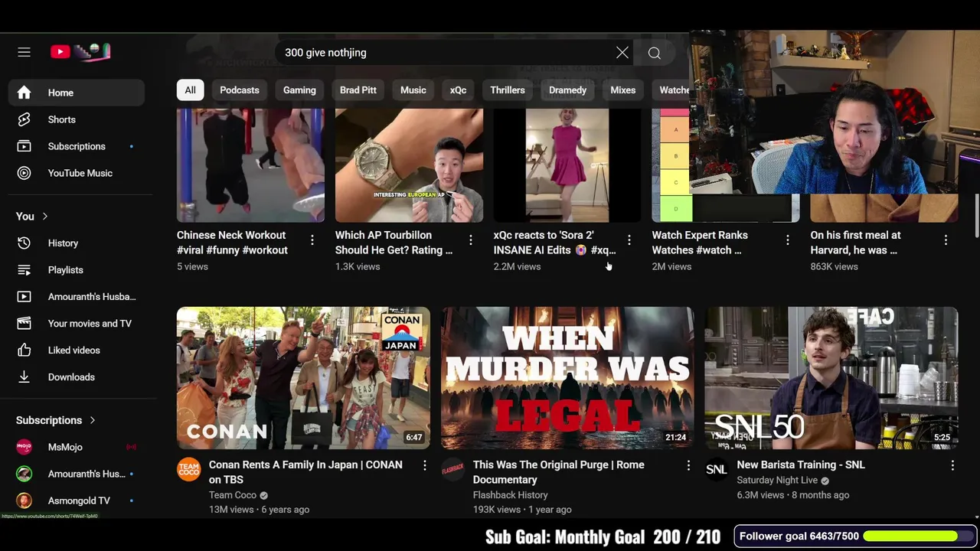Viewport: 980px width, 551px height.
Task: Open When Murder Was Legal thumbnail
Action: tap(567, 378)
